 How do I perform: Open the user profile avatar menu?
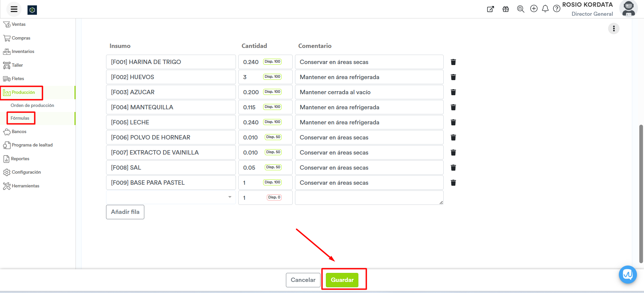tap(628, 9)
